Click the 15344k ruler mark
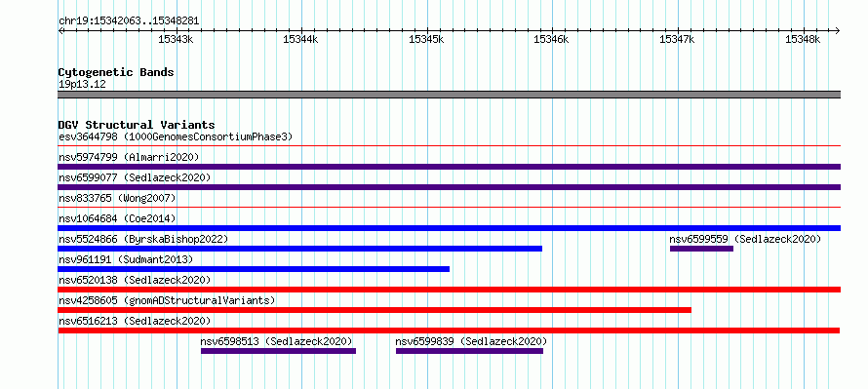 coord(300,39)
